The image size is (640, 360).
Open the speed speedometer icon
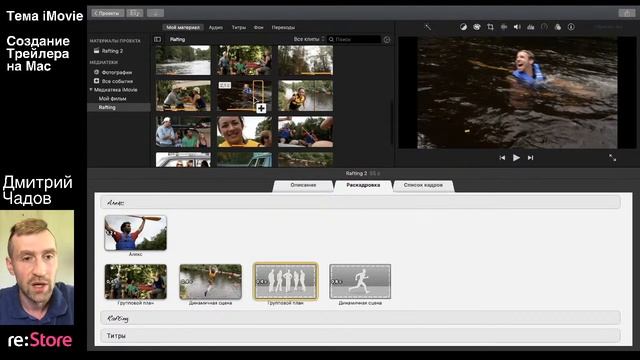(x=544, y=27)
